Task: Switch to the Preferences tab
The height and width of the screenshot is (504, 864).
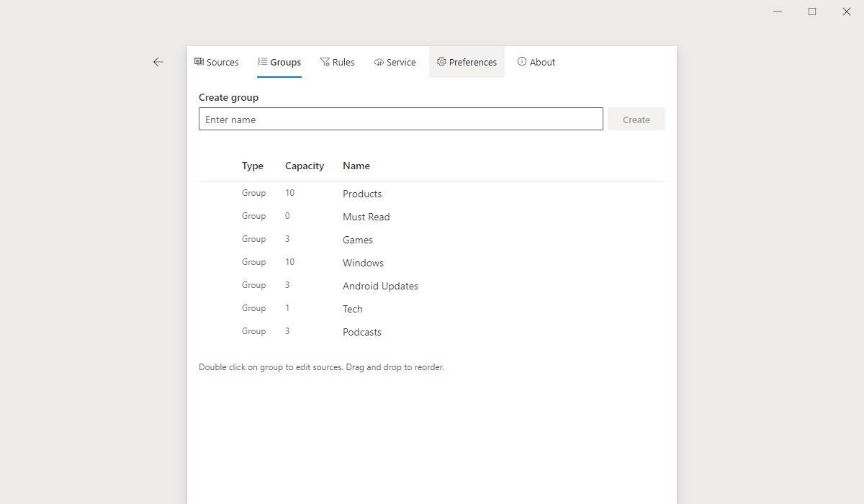Action: pyautogui.click(x=467, y=62)
